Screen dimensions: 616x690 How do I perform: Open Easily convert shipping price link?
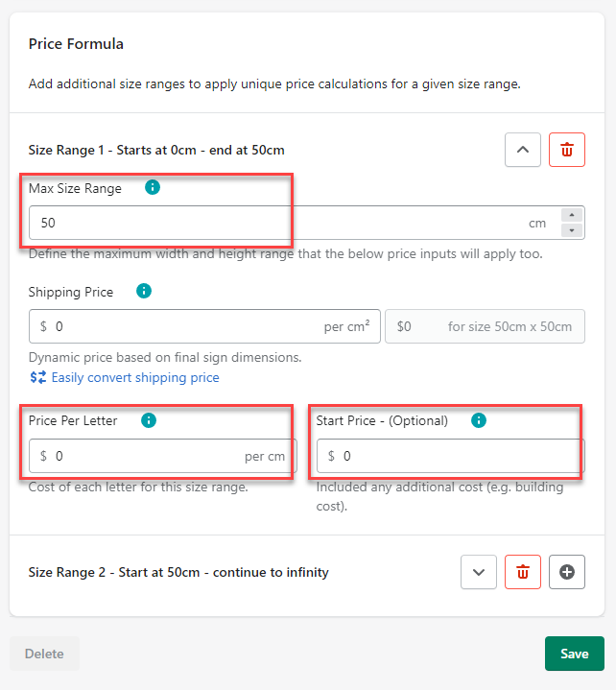coord(135,377)
